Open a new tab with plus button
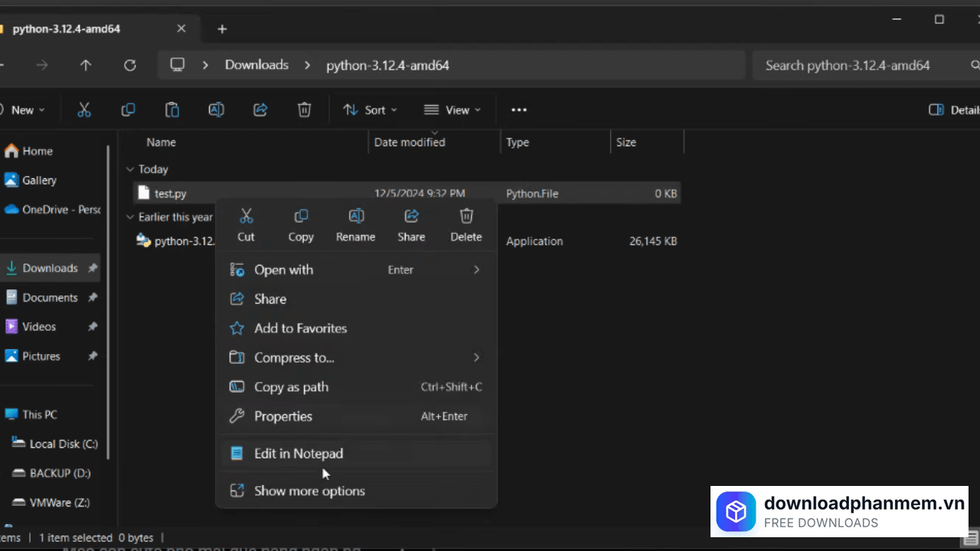This screenshot has width=980, height=551. point(222,29)
